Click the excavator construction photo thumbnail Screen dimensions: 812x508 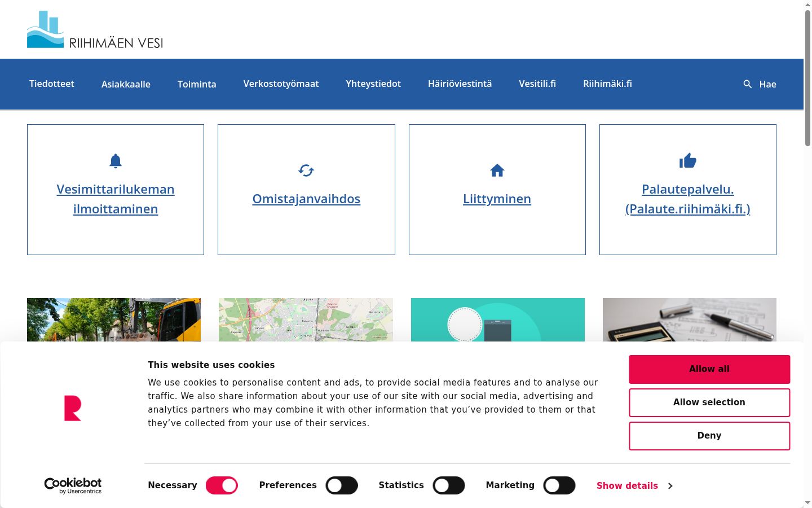[114, 319]
